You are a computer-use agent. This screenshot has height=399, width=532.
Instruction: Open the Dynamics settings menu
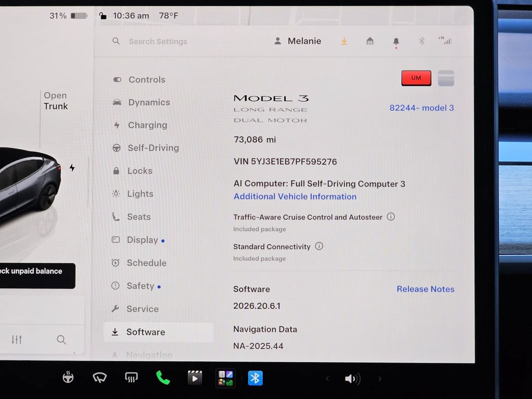coord(142,102)
